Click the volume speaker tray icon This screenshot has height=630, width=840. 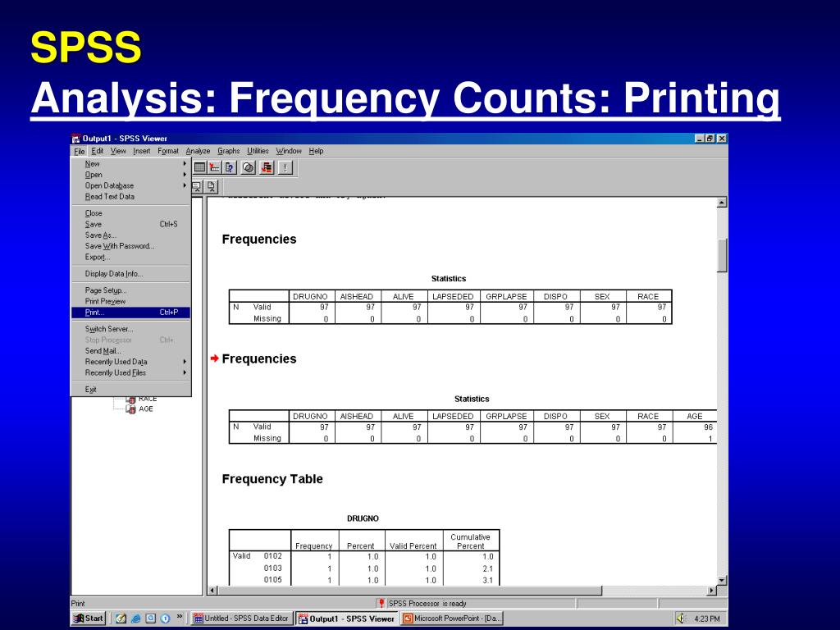680,619
